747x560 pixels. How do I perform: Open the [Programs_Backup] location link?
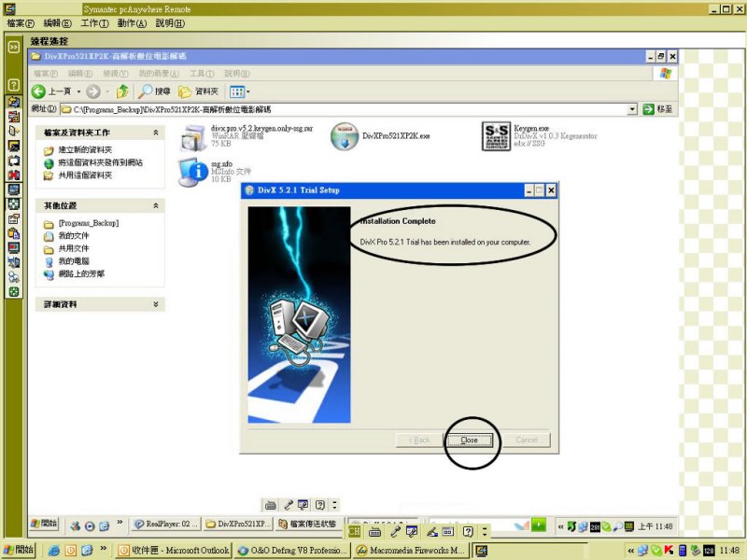pyautogui.click(x=89, y=223)
